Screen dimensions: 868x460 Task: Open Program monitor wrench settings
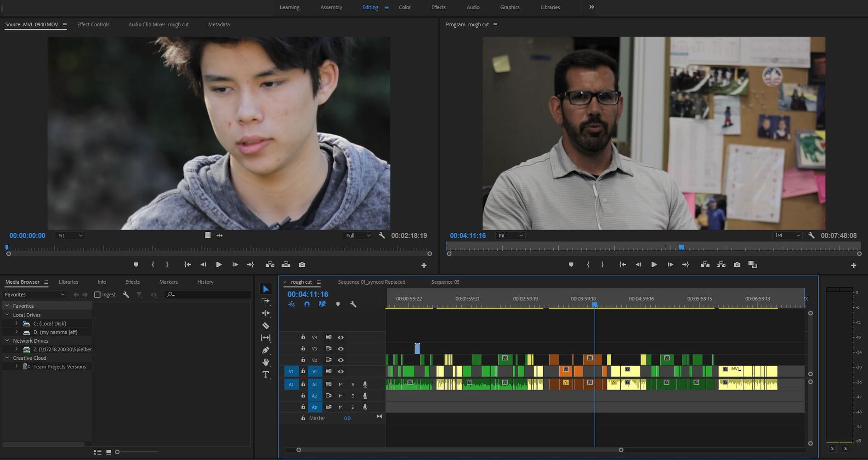[811, 236]
